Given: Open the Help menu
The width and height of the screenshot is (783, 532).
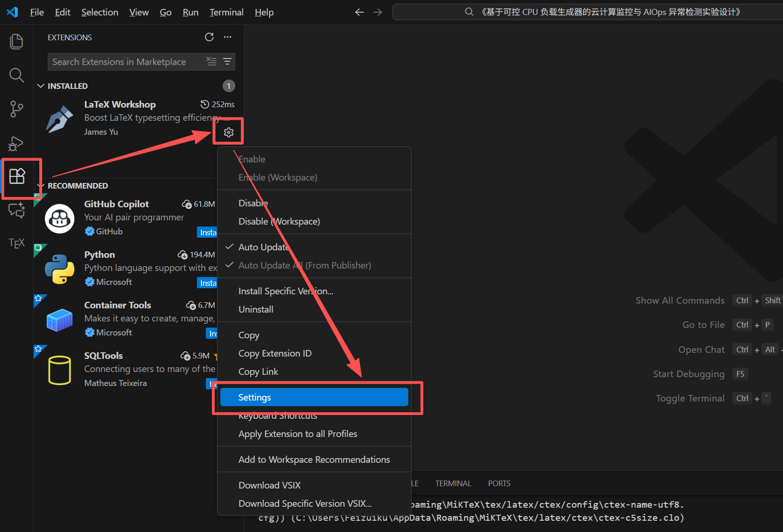Looking at the screenshot, I should [264, 12].
